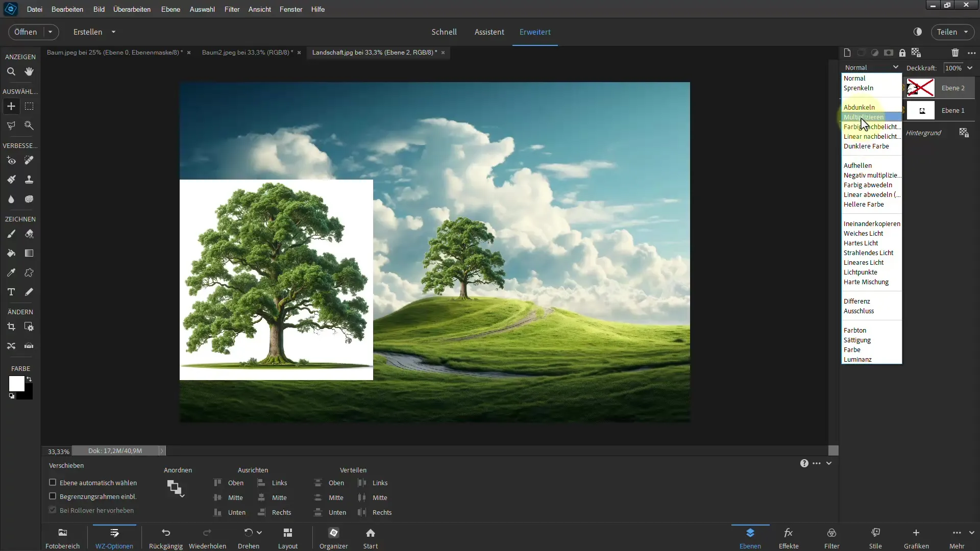Select the Crop tool
Screen dimensions: 980x551
[x=11, y=327]
